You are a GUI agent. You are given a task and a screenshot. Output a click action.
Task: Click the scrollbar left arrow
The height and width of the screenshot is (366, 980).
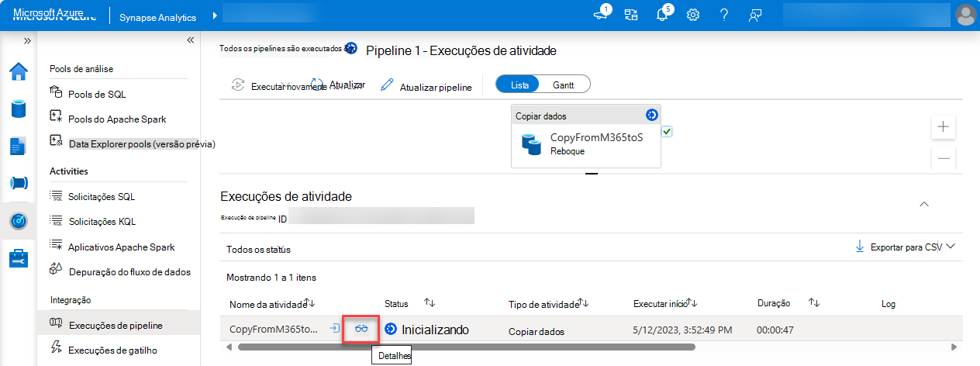[229, 347]
